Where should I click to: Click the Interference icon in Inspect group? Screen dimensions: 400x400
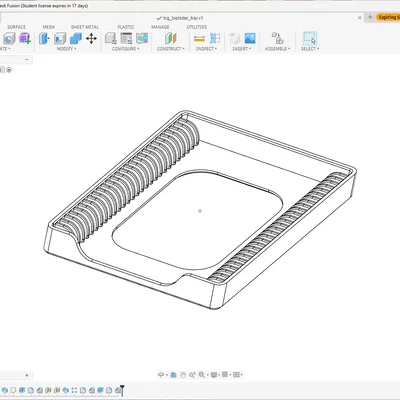click(x=215, y=39)
